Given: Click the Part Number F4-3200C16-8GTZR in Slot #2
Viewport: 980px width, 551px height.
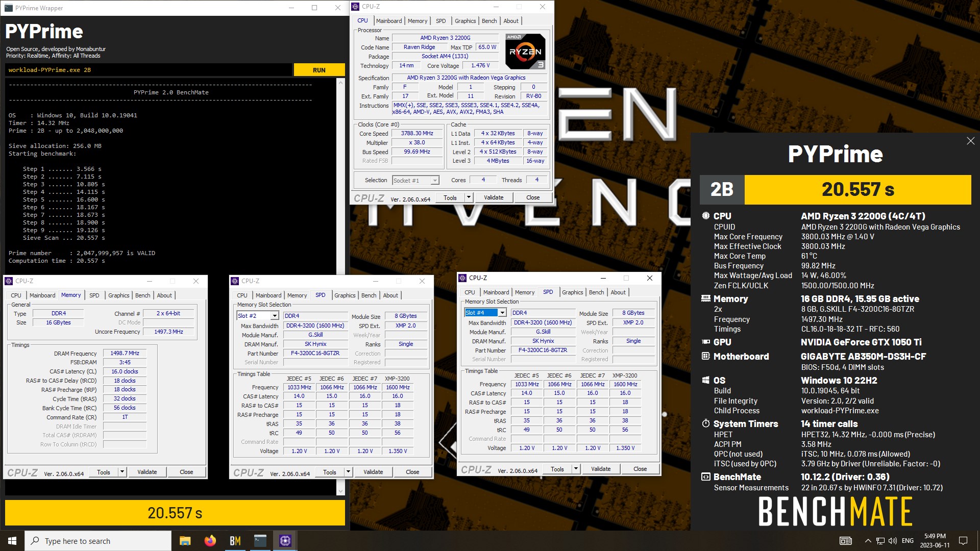Looking at the screenshot, I should tap(315, 353).
